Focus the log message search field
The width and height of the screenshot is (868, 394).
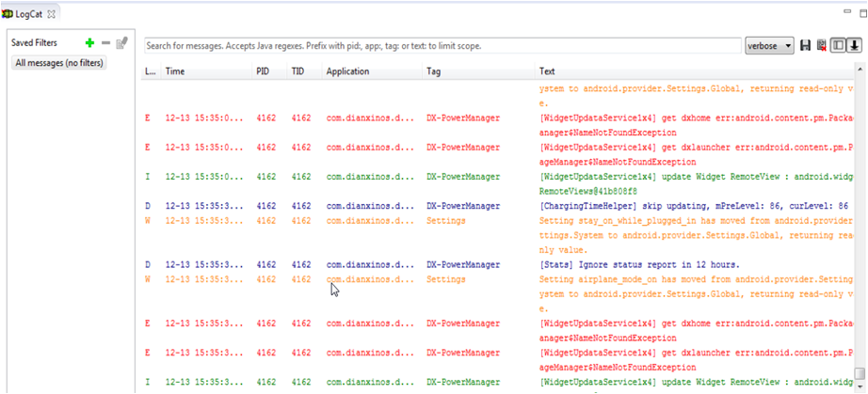click(x=442, y=46)
